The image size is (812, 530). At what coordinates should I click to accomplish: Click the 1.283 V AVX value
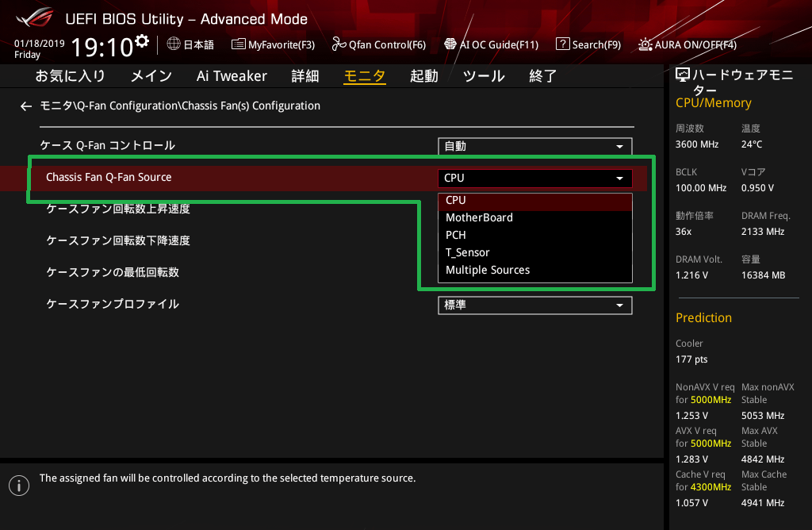click(691, 459)
